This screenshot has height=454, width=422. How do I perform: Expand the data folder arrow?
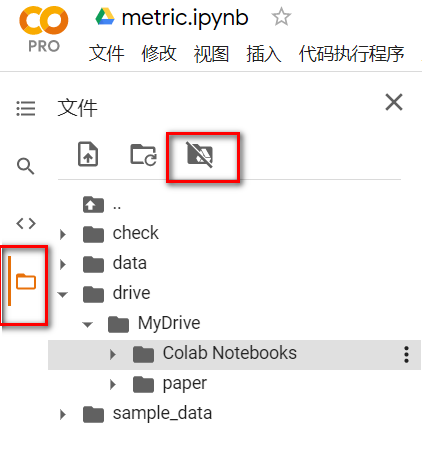click(63, 264)
